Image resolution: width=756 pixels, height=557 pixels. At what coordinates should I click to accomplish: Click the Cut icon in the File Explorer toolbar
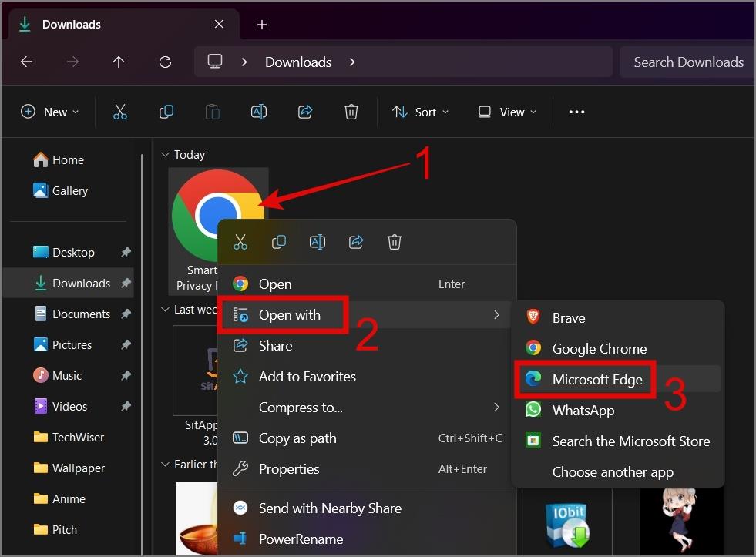120,112
